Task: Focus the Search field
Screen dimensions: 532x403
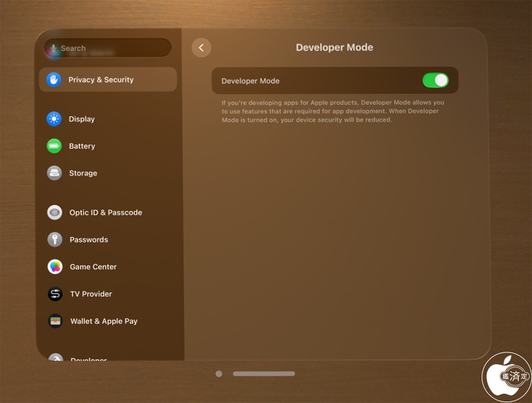Action: pos(112,48)
